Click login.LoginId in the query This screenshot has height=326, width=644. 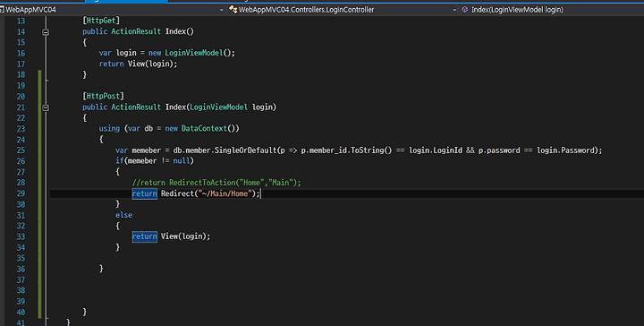coord(436,150)
